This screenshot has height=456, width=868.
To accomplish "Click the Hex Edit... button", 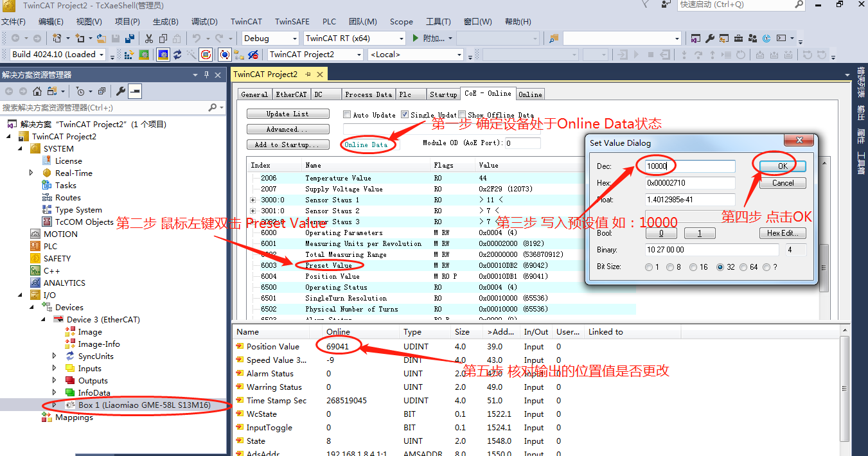I will click(x=783, y=233).
